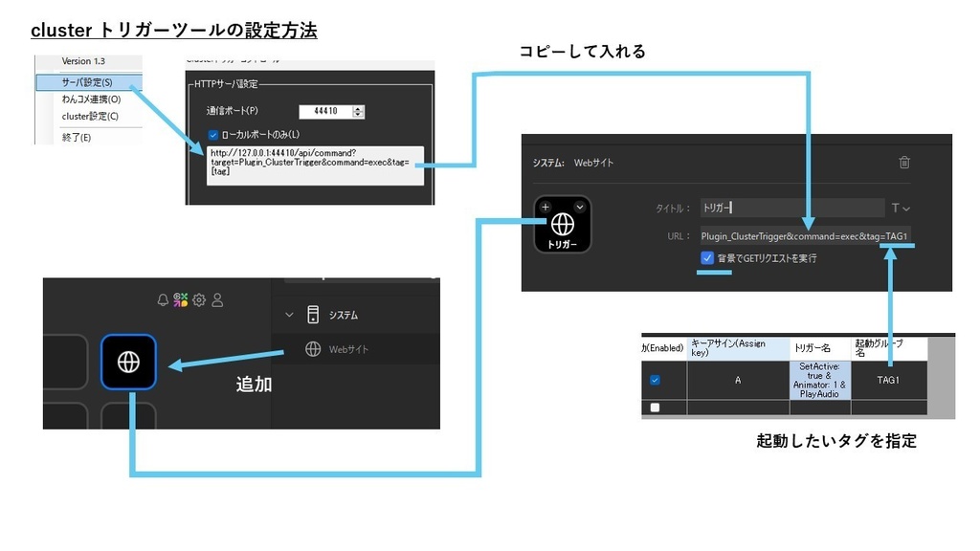This screenshot has width=980, height=551.
Task: Click the trash icon in the Webサイト panel
Action: click(x=903, y=164)
